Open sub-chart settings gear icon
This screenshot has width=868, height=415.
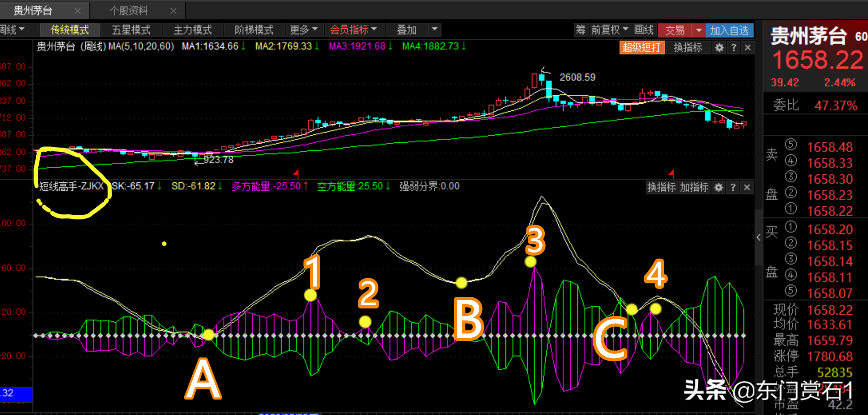[x=718, y=188]
